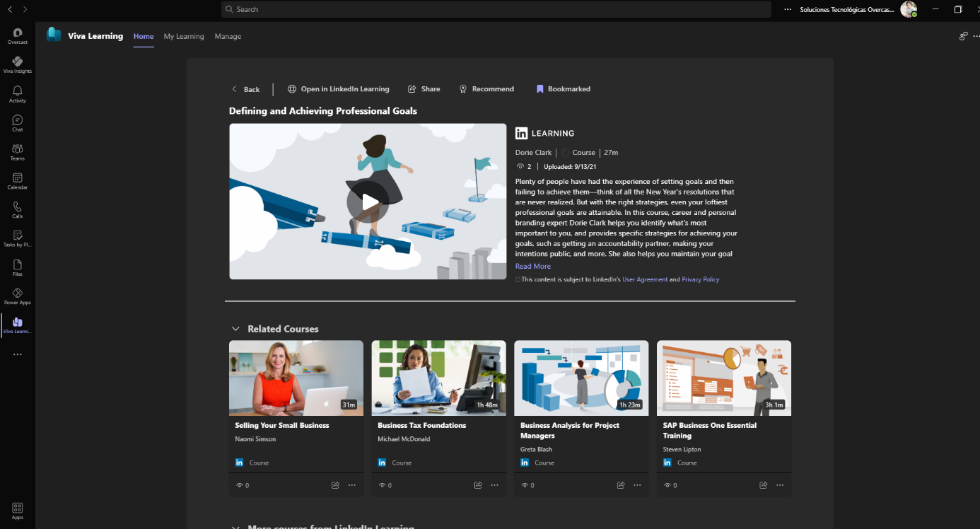This screenshot has width=980, height=529.
Task: Open SAP Business One Essential Training thumbnail
Action: pos(724,378)
